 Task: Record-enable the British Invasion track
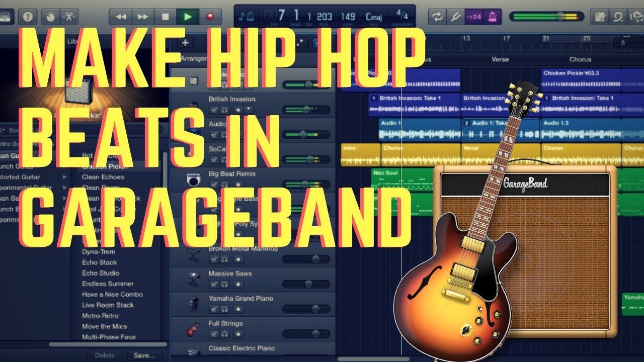coord(237,109)
